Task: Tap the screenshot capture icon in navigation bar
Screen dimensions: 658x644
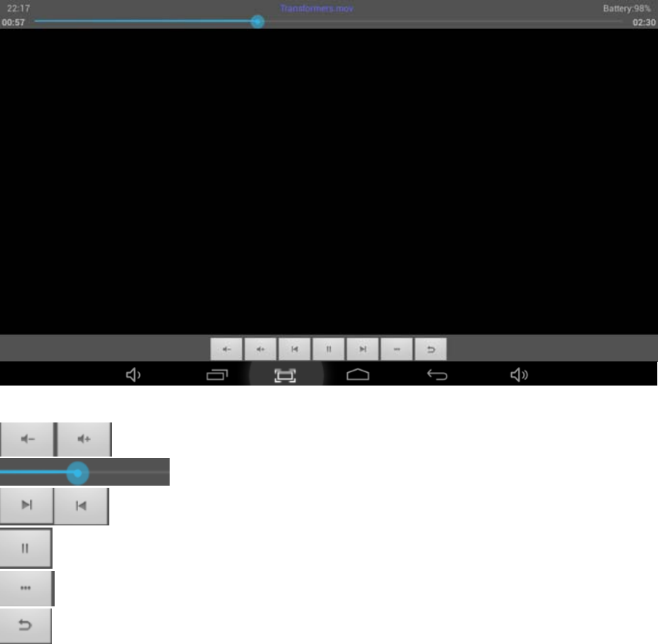Action: click(x=285, y=376)
